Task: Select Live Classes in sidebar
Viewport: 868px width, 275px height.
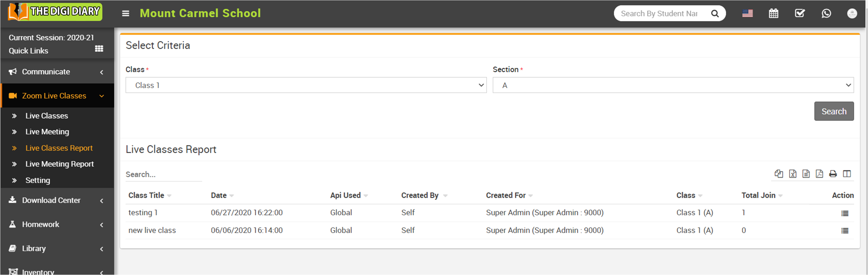Action: pyautogui.click(x=47, y=116)
